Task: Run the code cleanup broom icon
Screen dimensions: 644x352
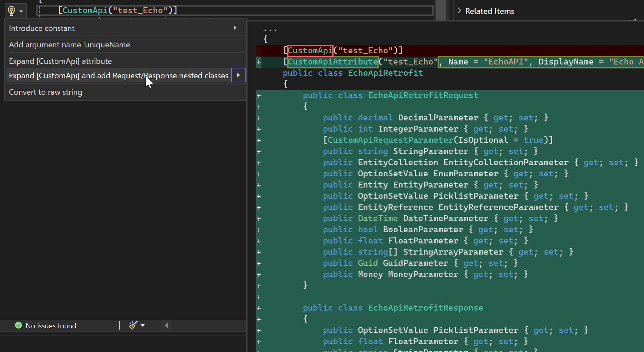Action: tap(133, 325)
